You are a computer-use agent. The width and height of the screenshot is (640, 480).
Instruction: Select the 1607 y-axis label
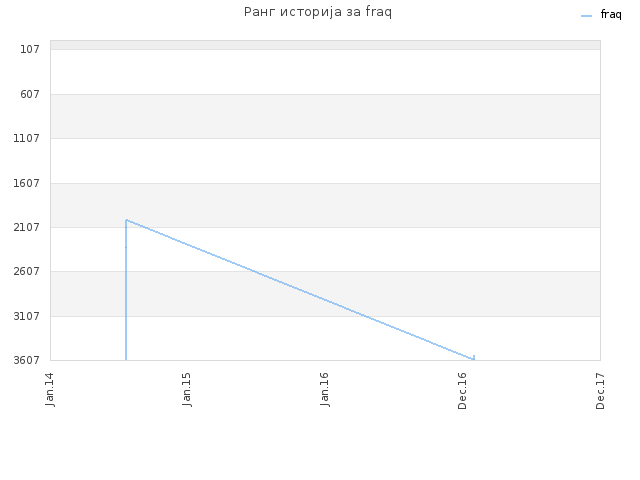27,183
